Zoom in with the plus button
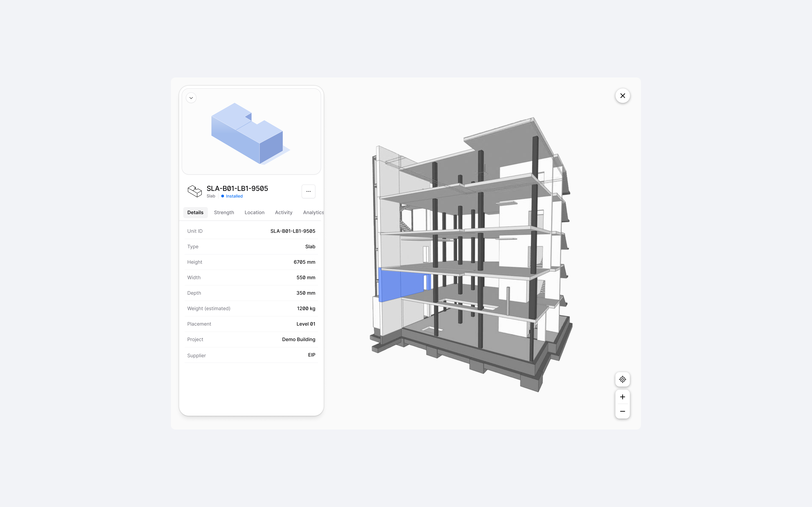This screenshot has height=507, width=812. 622,397
